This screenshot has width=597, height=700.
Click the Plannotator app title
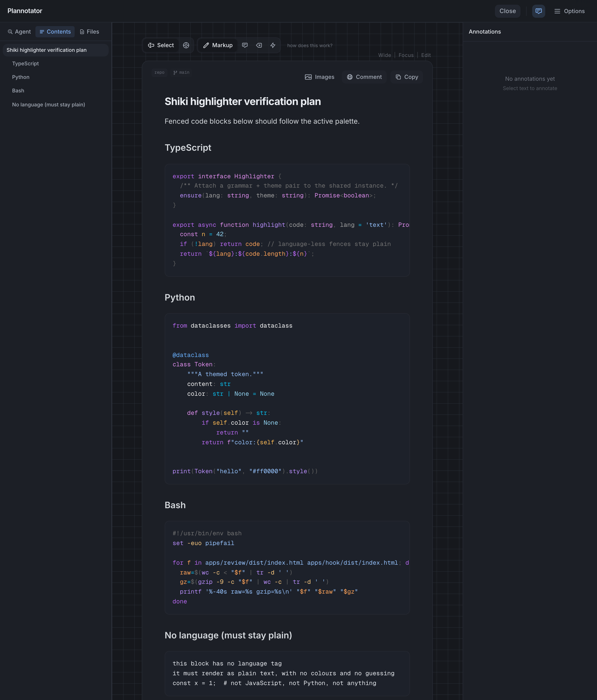[x=25, y=11]
